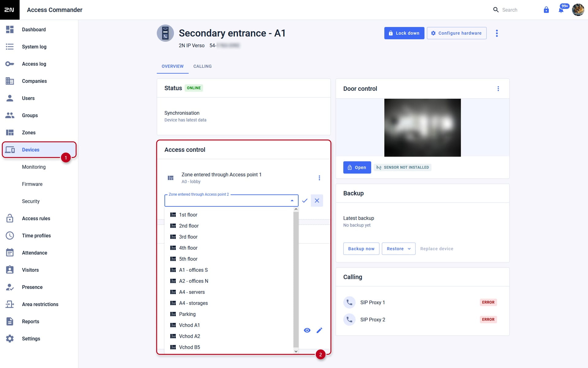
Task: Click scroll down arrow in zone list
Action: coord(296,351)
